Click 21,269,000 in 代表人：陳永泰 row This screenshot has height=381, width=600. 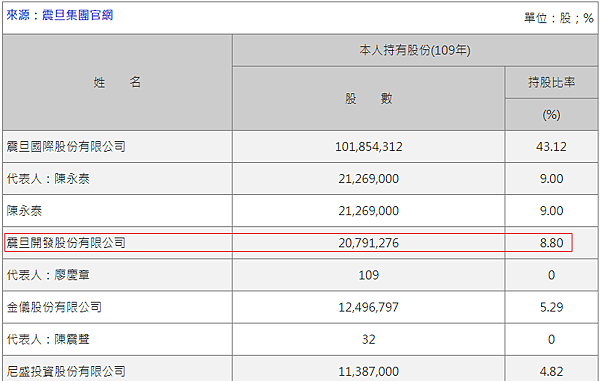pos(368,179)
